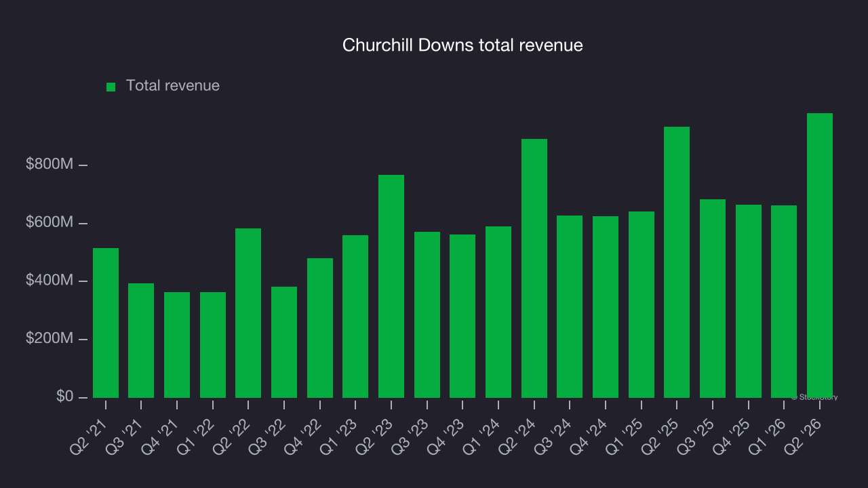Viewport: 868px width, 488px height.
Task: Select the Q2 '24 revenue bar
Action: pyautogui.click(x=534, y=268)
